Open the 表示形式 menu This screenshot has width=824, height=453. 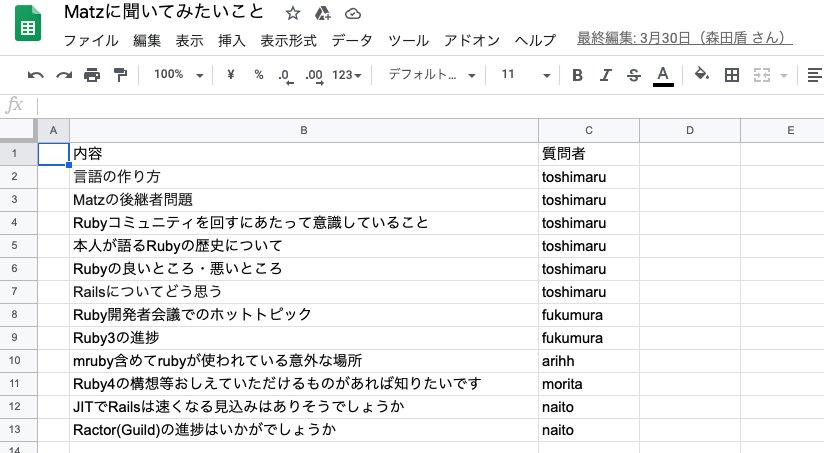click(x=289, y=40)
